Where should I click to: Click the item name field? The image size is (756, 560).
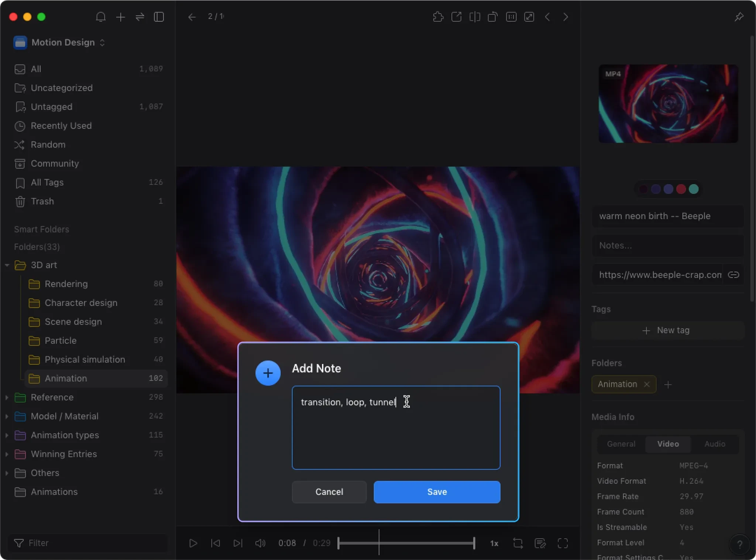tap(668, 216)
